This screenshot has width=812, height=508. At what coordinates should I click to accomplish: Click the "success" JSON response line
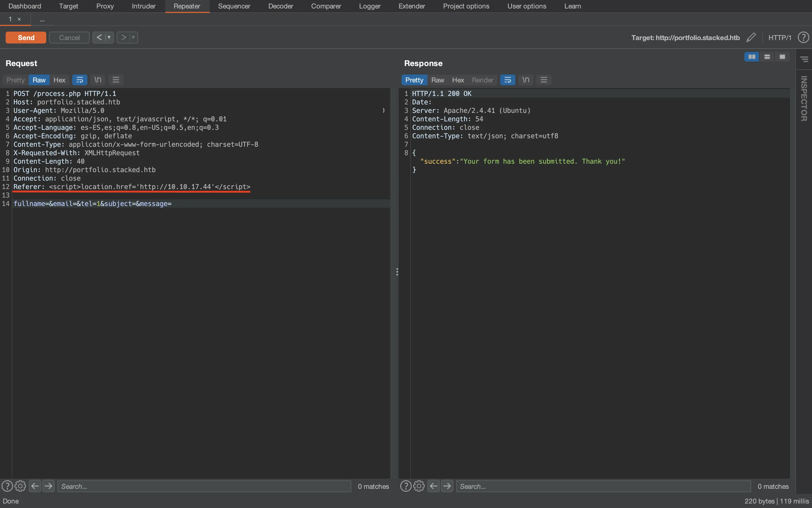(522, 161)
